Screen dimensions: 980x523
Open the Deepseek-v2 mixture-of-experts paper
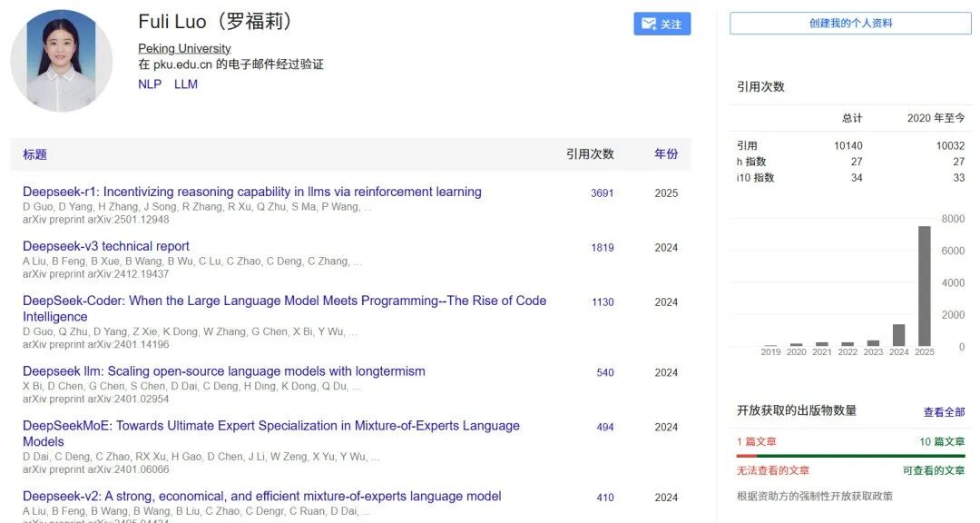(262, 496)
